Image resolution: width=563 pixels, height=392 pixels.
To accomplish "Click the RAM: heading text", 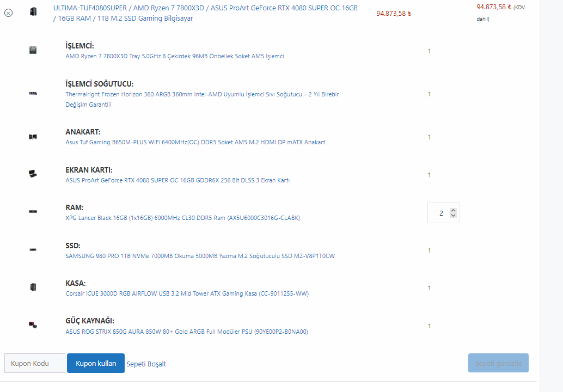I will 75,207.
